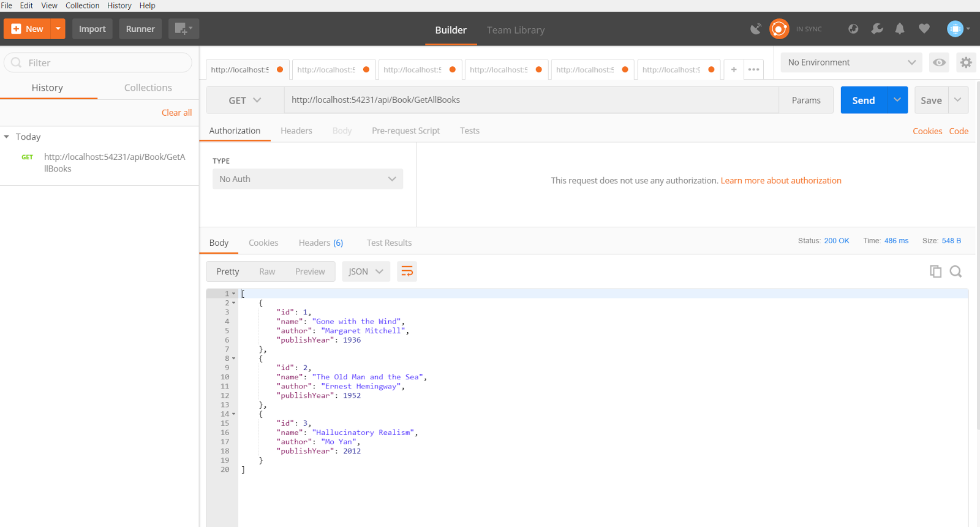Viewport: 980px width, 527px height.
Task: Click the history Filter search field
Action: click(x=98, y=63)
